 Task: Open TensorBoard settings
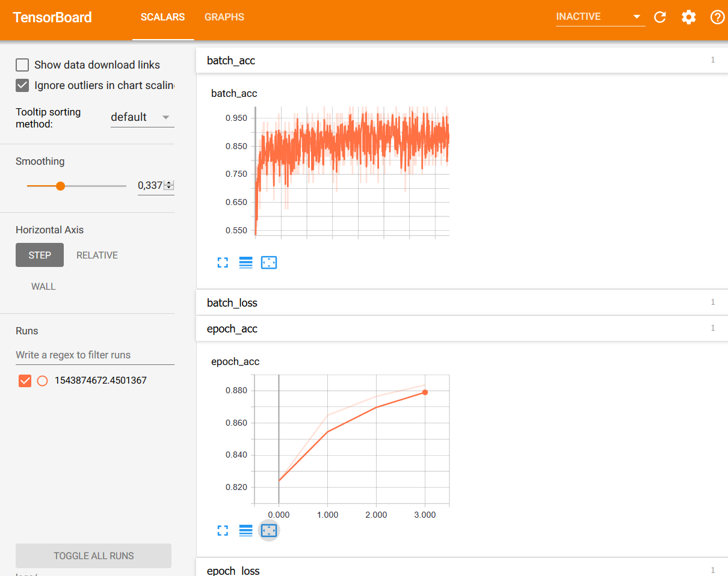pyautogui.click(x=688, y=17)
